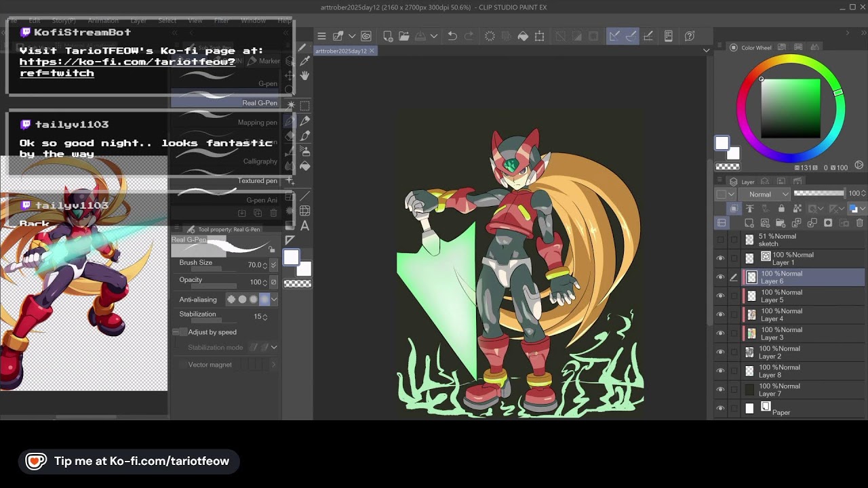Select the Eyedropper tool
868x488 pixels.
pyautogui.click(x=305, y=61)
